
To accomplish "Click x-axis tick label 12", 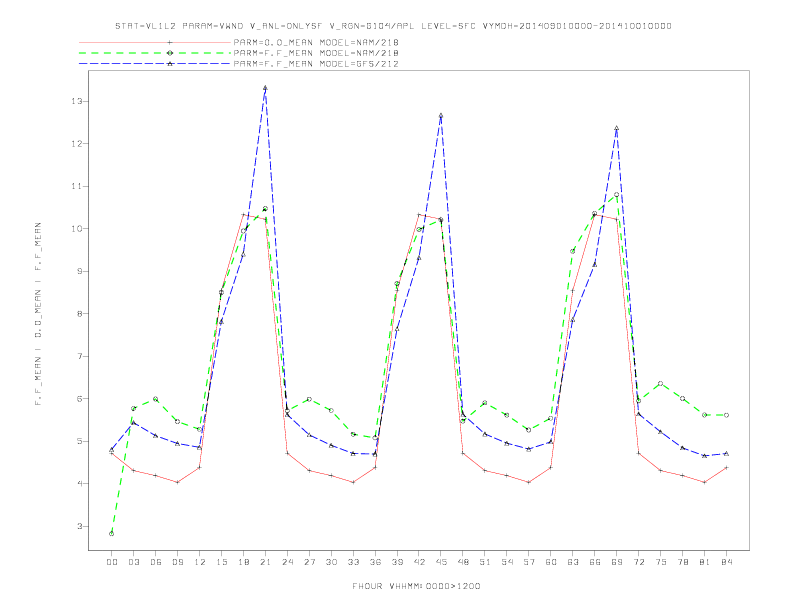I will 200,562.
